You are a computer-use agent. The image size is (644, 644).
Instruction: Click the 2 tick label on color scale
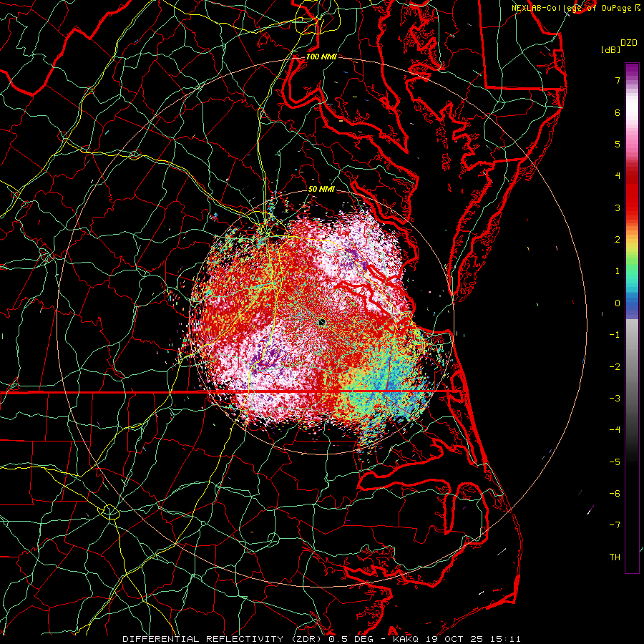pos(618,240)
